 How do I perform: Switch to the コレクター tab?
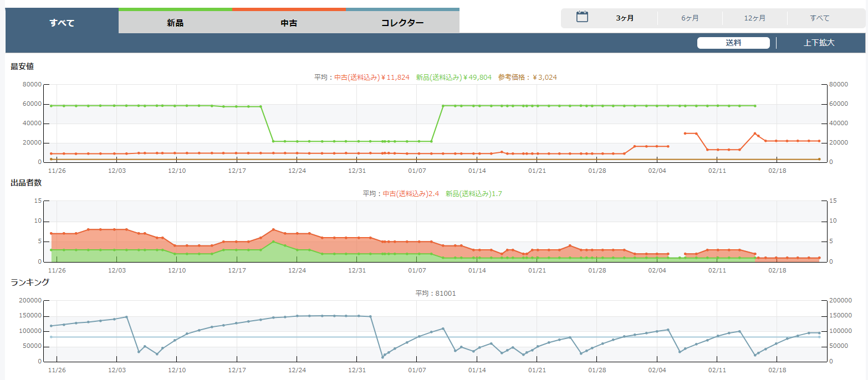click(x=402, y=23)
